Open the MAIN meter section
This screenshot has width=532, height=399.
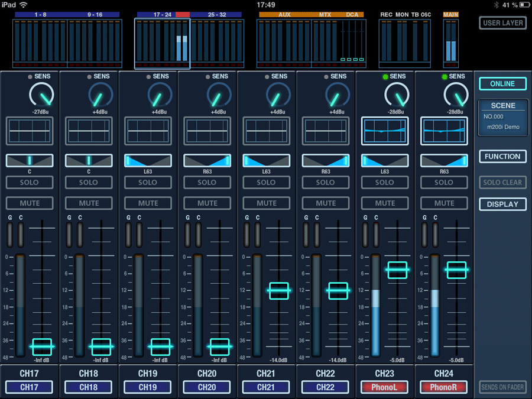(450, 43)
